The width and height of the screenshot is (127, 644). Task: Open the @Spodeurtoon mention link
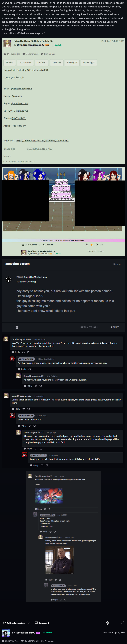(19, 103)
